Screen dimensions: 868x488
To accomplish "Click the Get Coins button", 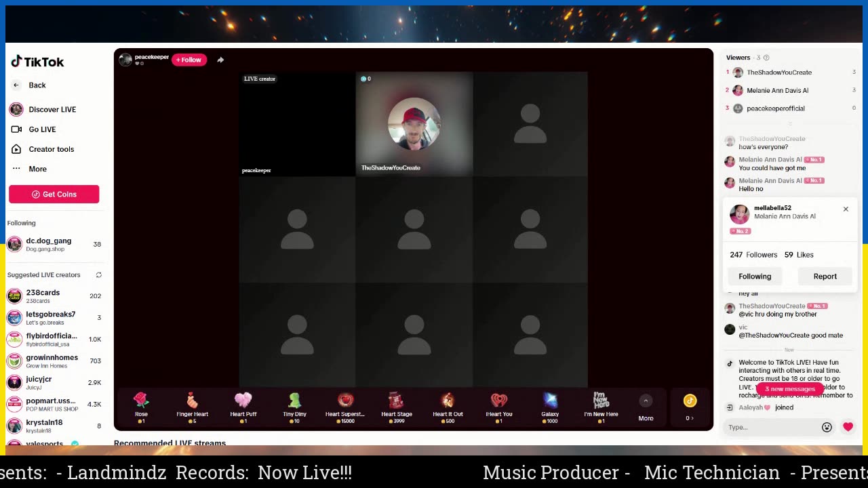I will 54,195.
